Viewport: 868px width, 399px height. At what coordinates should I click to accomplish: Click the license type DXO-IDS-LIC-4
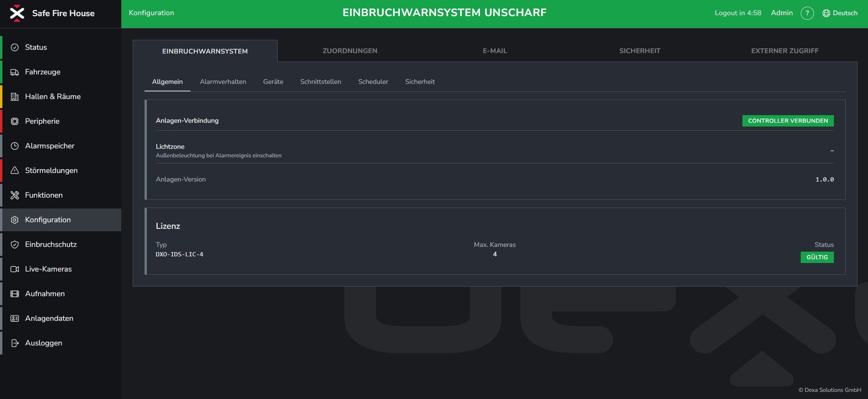coord(180,254)
